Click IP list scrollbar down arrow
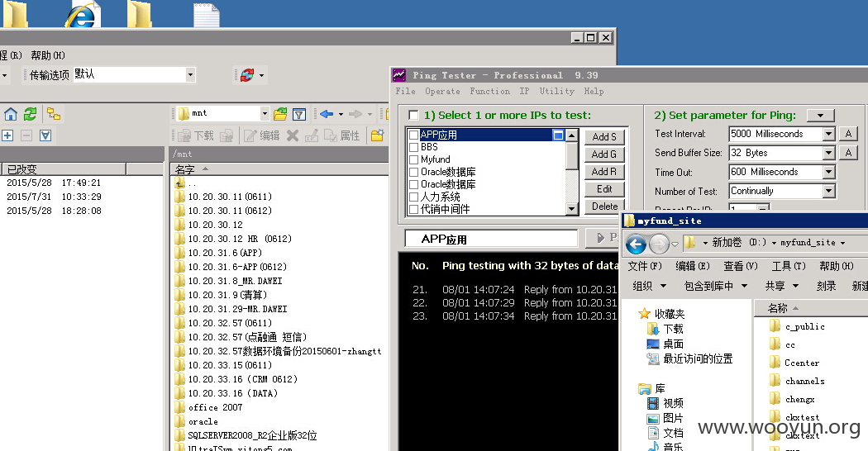868x451 pixels. (572, 209)
